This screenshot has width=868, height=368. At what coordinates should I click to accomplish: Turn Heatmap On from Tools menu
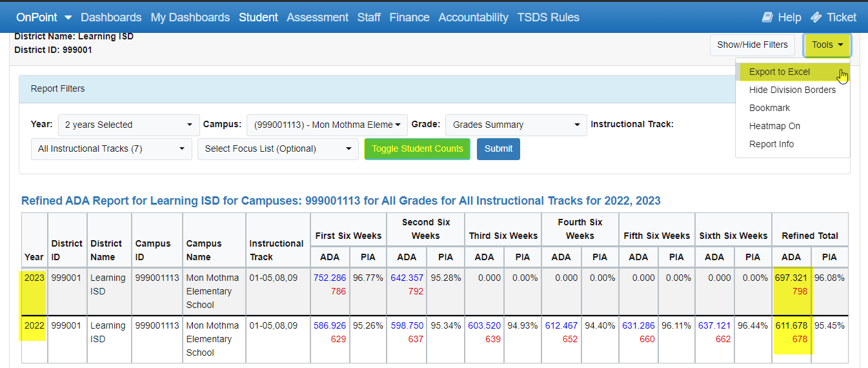click(774, 126)
